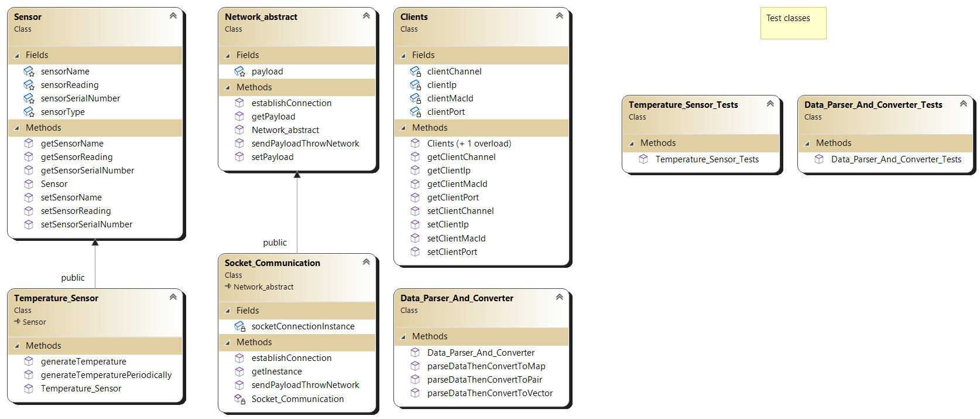Click the sensorName field icon

pyautogui.click(x=29, y=71)
